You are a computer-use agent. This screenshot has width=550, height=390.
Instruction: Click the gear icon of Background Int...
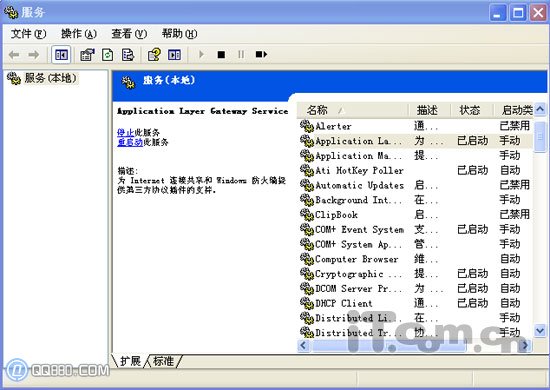click(307, 200)
